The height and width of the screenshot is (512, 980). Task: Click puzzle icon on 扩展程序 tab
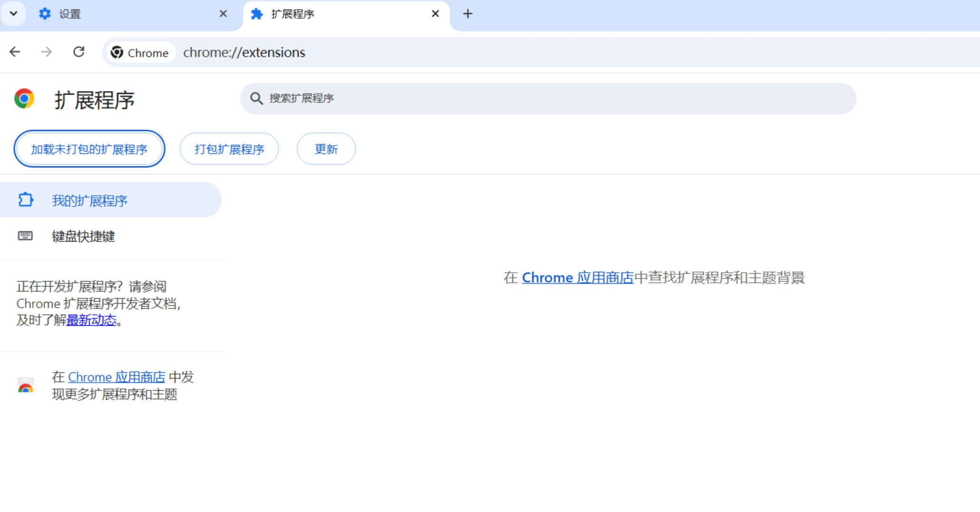[257, 14]
